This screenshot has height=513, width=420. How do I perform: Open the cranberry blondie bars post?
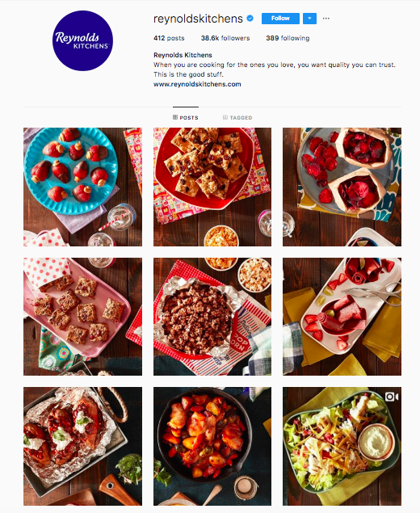(x=212, y=187)
